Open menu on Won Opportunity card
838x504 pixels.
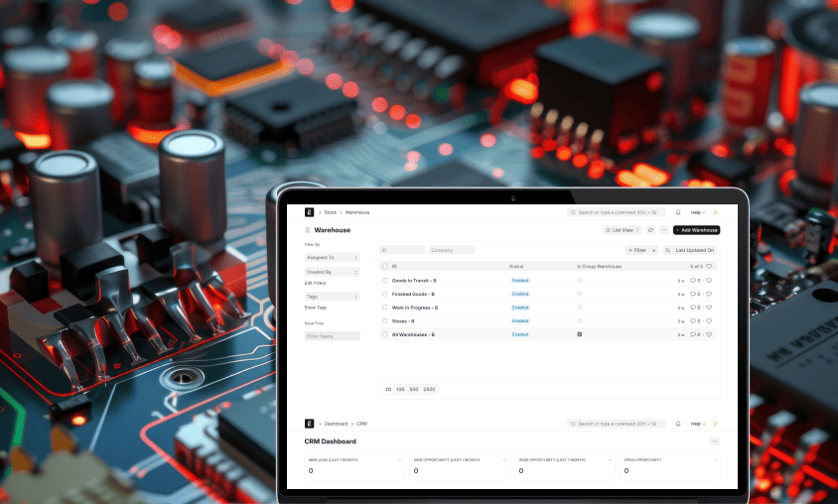(610, 459)
